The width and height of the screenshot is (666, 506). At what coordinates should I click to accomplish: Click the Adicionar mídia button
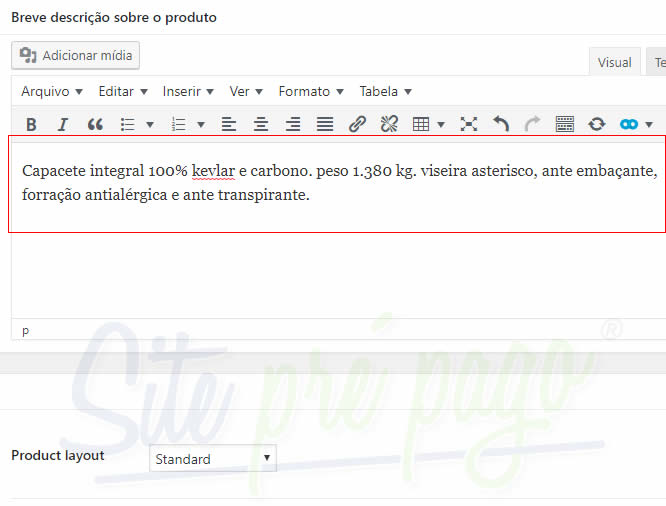coord(76,55)
